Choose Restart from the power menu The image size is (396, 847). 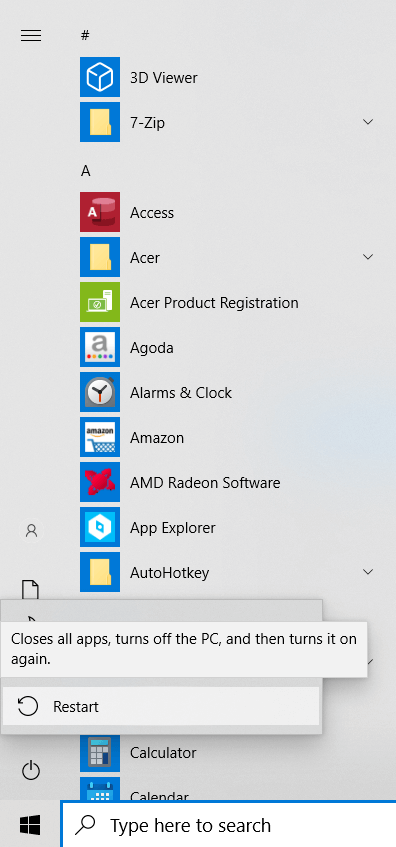click(x=161, y=706)
